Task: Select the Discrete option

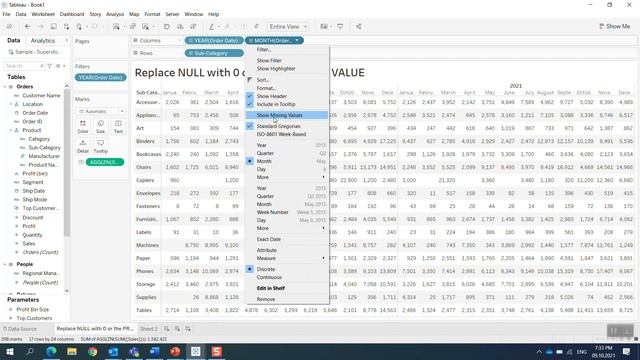Action: [x=287, y=269]
